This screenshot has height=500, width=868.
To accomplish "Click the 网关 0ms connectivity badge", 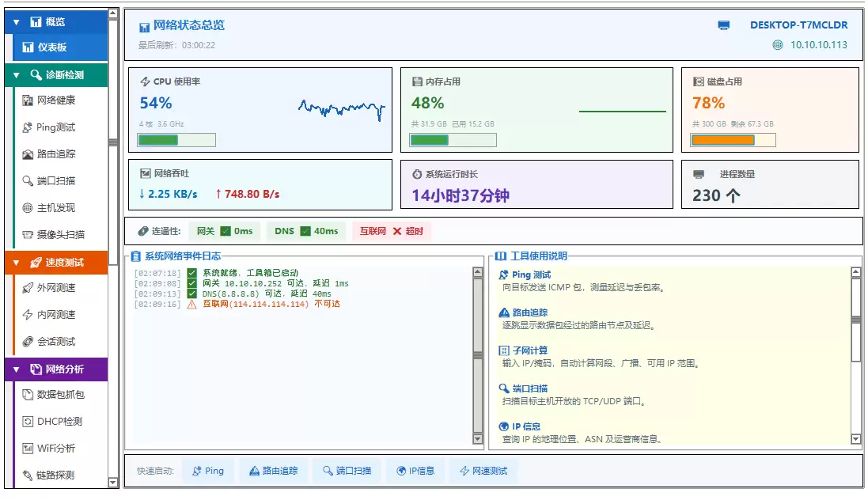I will [x=225, y=232].
